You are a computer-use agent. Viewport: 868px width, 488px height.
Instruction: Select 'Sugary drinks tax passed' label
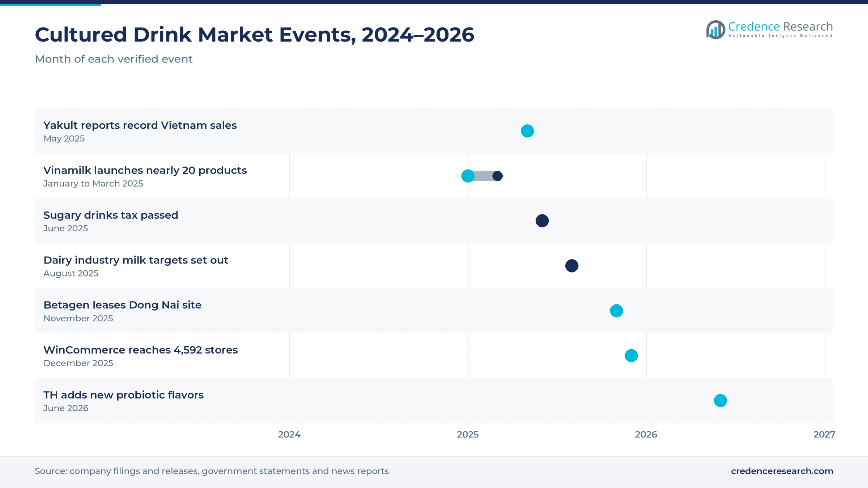coord(111,215)
